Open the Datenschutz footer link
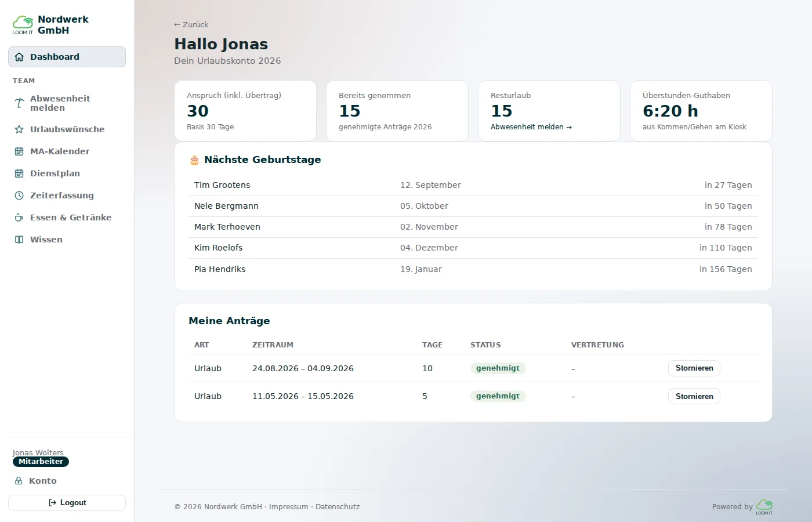This screenshot has width=812, height=522. coord(338,507)
